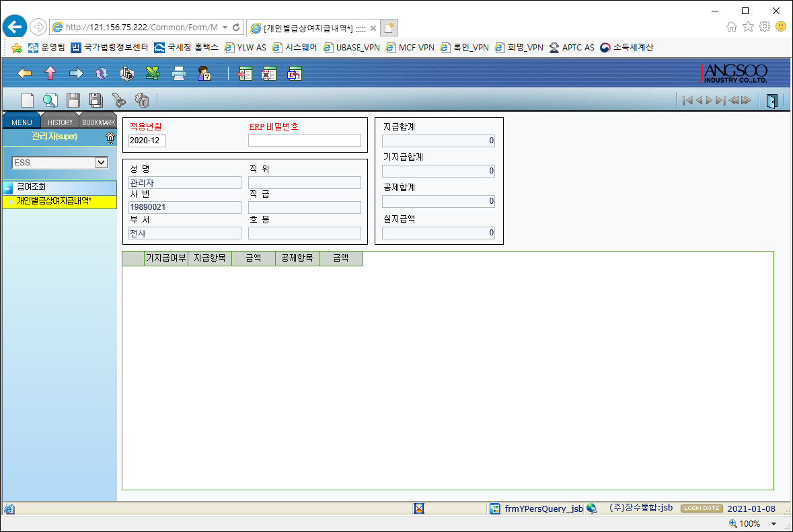The width and height of the screenshot is (793, 532).
Task: Close the 개인별급상여지급내역 browser tab
Action: point(373,28)
